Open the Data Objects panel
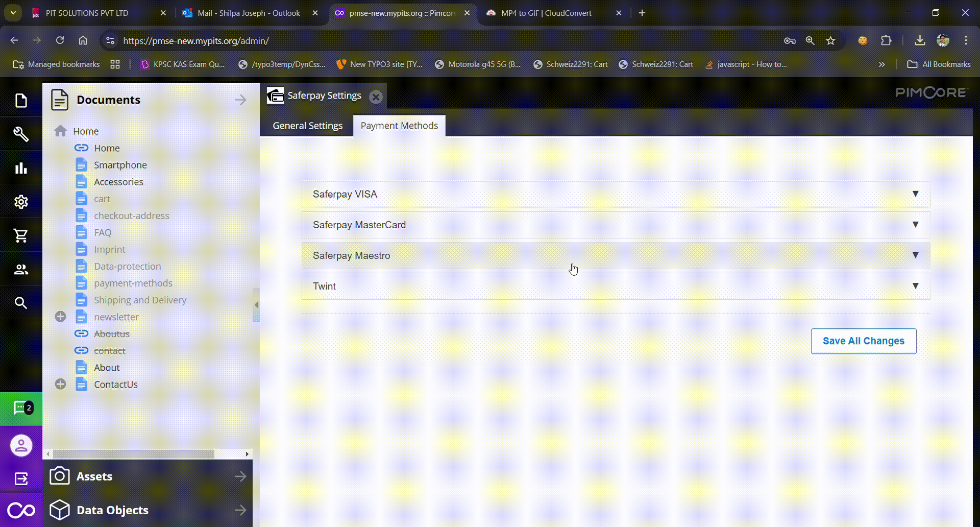980x527 pixels. point(148,510)
